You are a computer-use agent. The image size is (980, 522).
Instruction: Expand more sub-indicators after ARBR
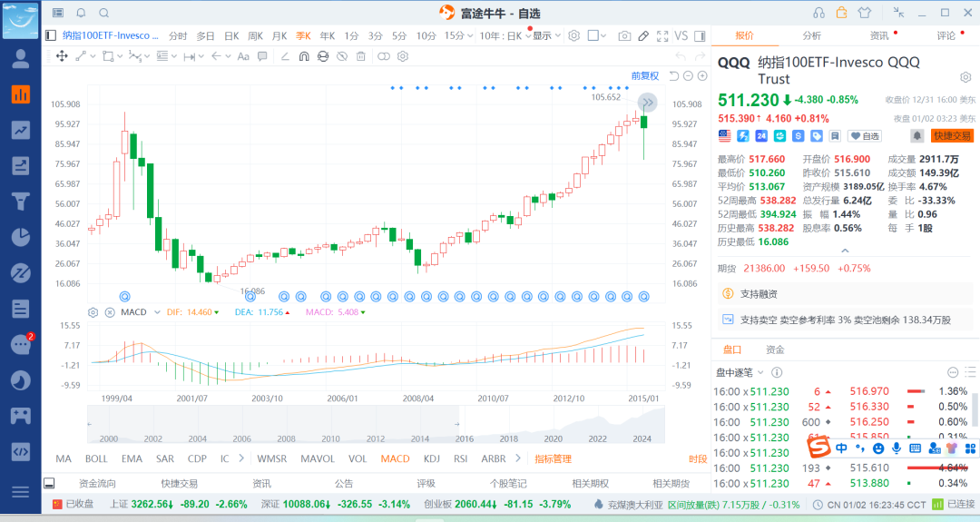click(x=518, y=458)
